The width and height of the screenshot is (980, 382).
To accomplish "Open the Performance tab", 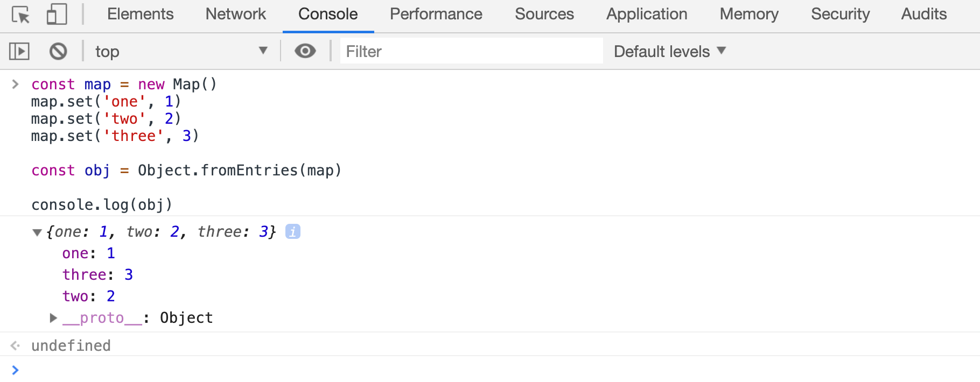I will (436, 14).
